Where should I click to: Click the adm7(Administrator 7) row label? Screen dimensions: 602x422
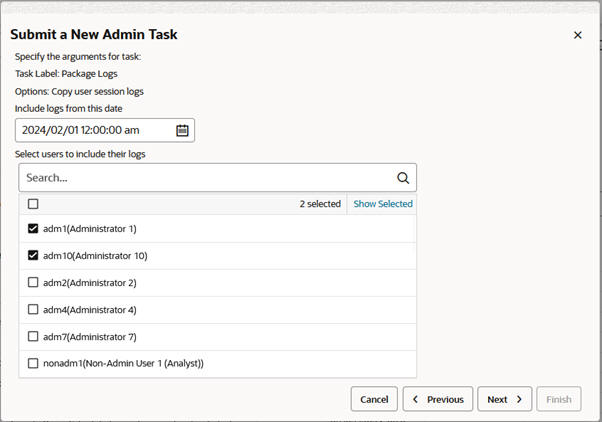(x=90, y=337)
